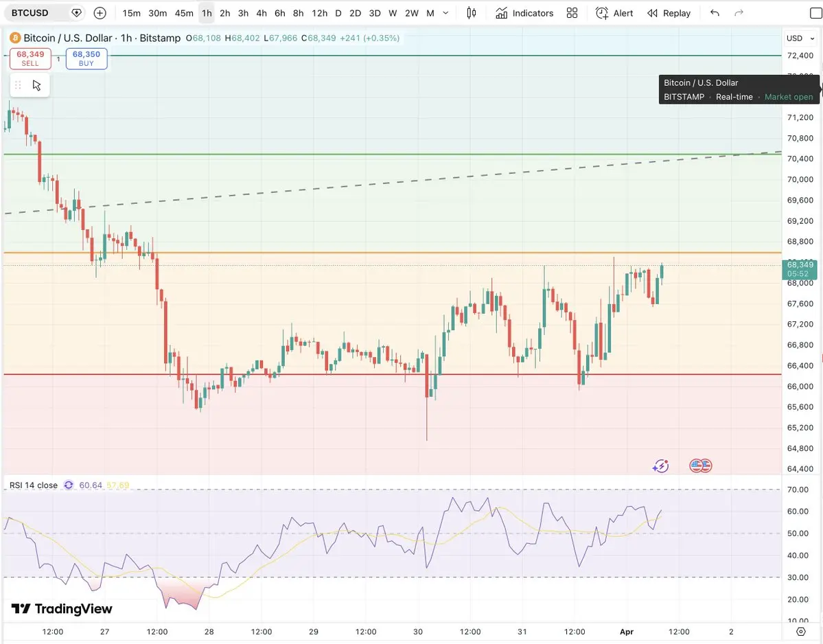Pick the 2W interval
The height and width of the screenshot is (644, 823).
click(412, 13)
